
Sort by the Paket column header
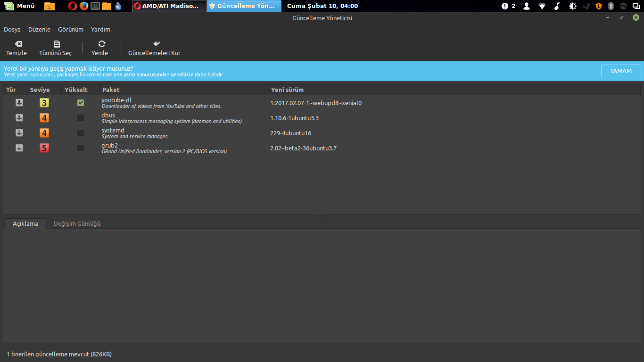tap(184, 90)
